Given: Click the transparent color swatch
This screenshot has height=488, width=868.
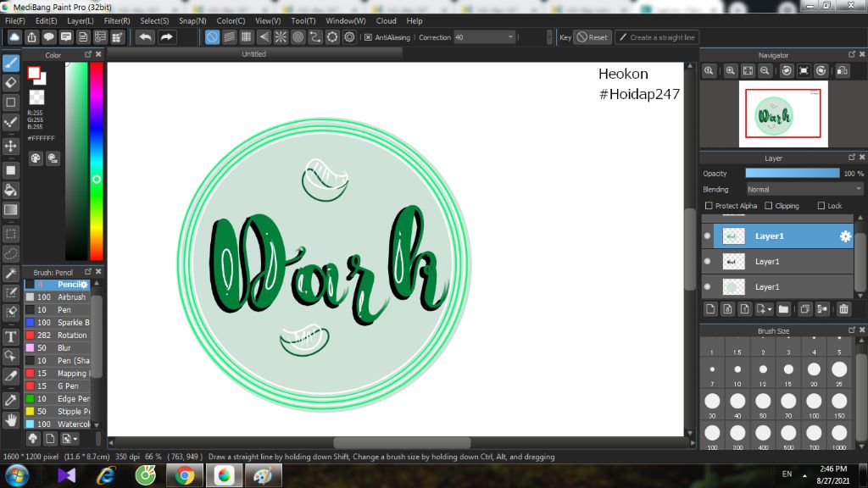Looking at the screenshot, I should pyautogui.click(x=36, y=97).
